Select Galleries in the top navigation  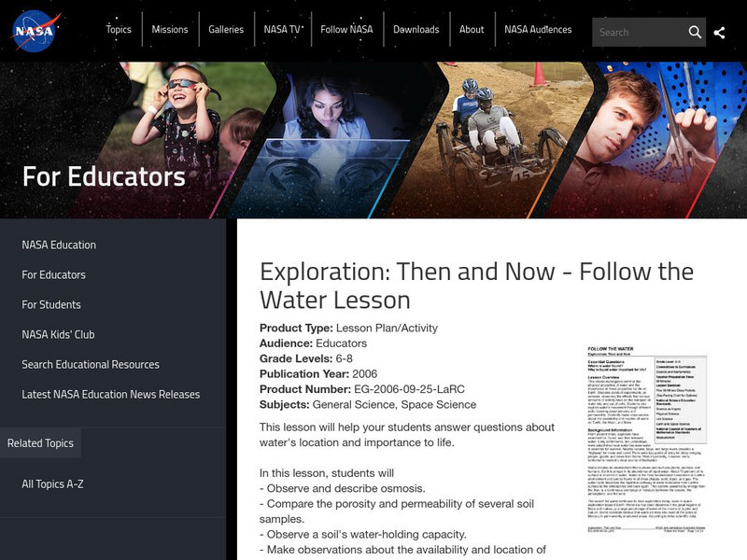(227, 29)
